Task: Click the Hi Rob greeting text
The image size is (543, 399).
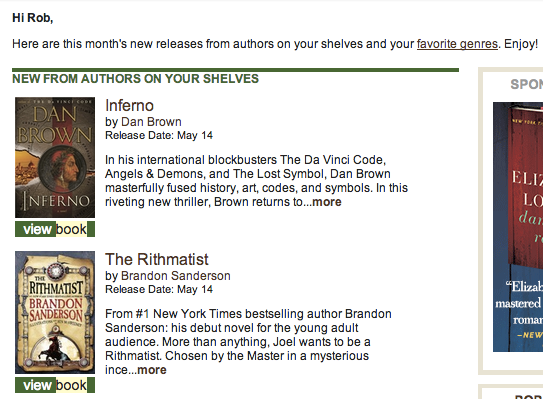Action: 33,18
